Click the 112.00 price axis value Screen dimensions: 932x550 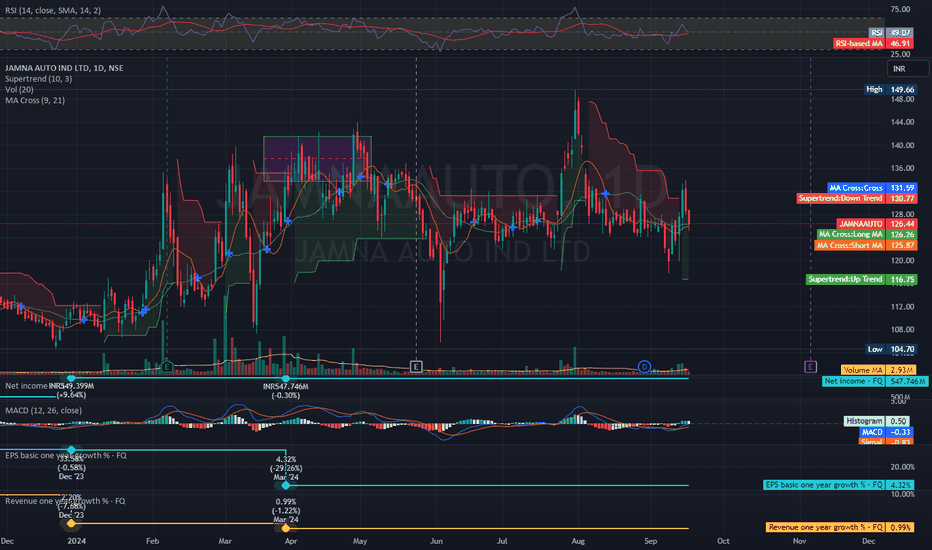coord(902,307)
